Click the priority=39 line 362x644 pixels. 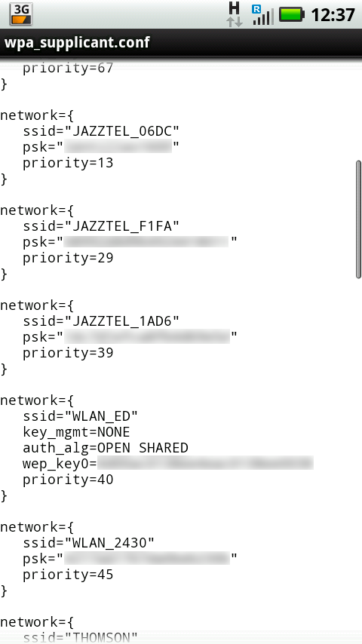pos(68,353)
